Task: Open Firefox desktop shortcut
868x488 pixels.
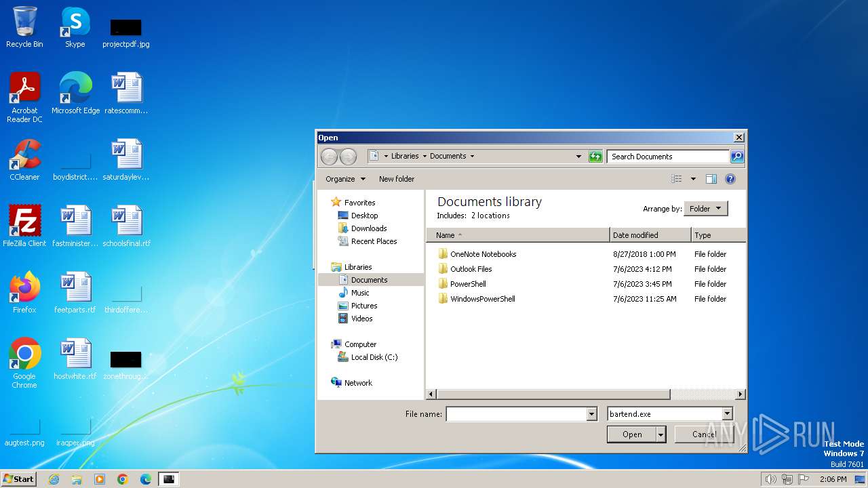Action: (x=24, y=293)
